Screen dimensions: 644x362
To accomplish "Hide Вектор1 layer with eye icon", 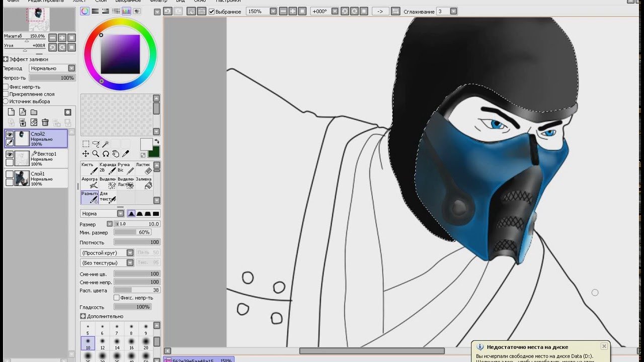I will [9, 154].
